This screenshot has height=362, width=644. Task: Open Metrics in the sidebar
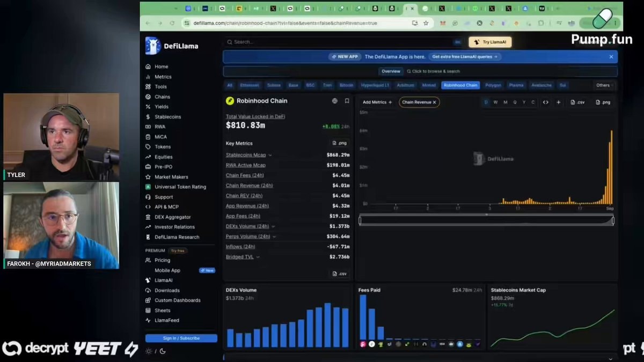coord(163,77)
